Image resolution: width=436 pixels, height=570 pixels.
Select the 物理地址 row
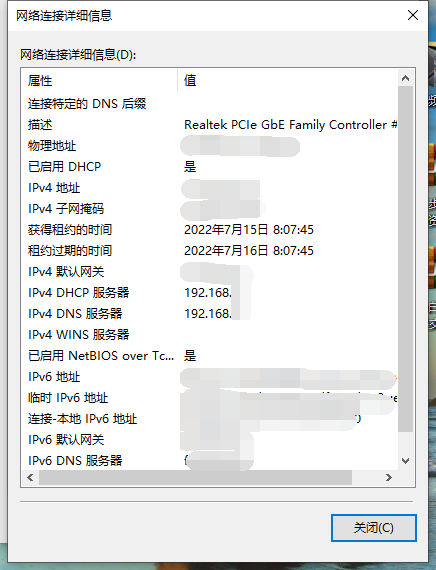pos(209,146)
